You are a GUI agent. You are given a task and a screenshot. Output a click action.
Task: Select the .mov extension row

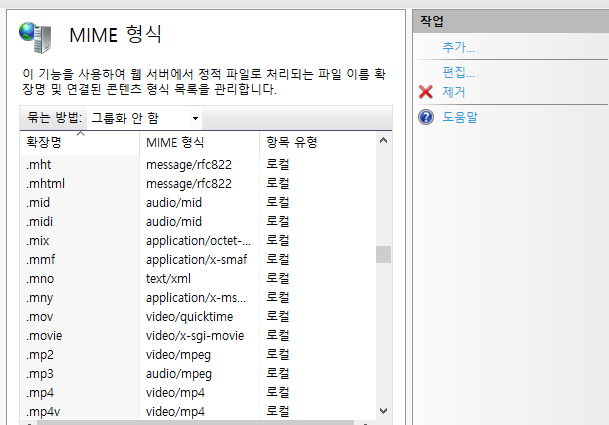tap(198, 317)
